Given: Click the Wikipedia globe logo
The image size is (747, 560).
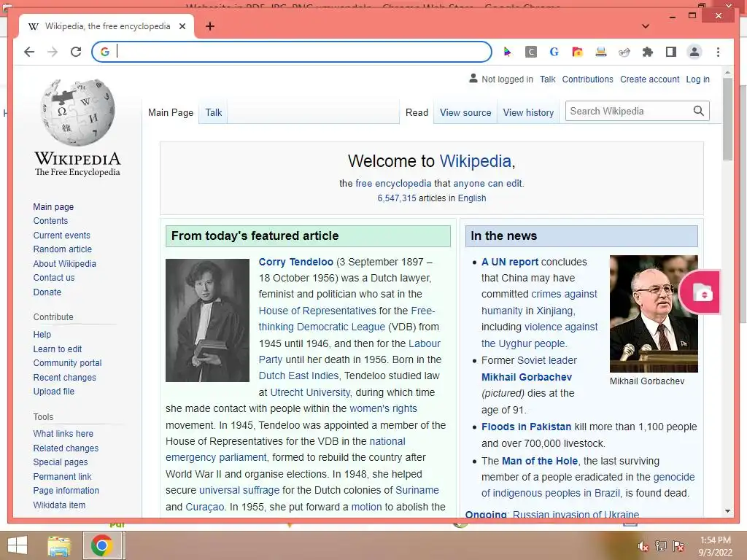Looking at the screenshot, I should click(77, 112).
